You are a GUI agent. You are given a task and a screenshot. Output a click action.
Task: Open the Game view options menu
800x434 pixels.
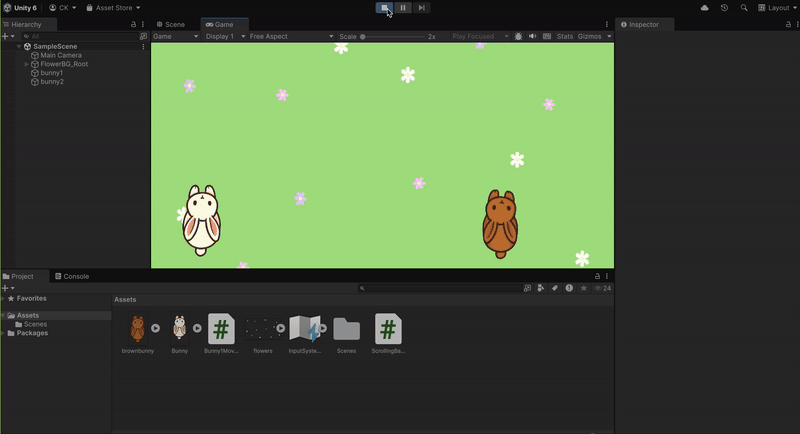coord(607,24)
